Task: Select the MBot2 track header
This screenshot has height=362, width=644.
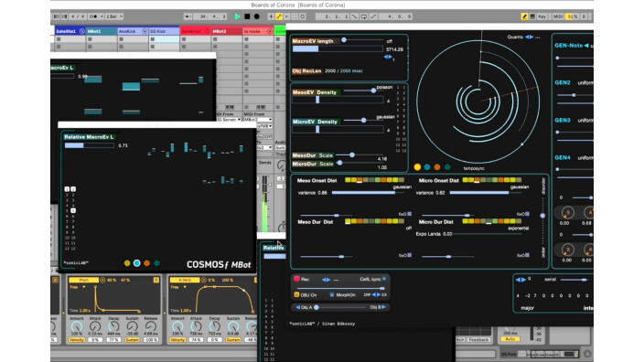Action: (x=226, y=31)
